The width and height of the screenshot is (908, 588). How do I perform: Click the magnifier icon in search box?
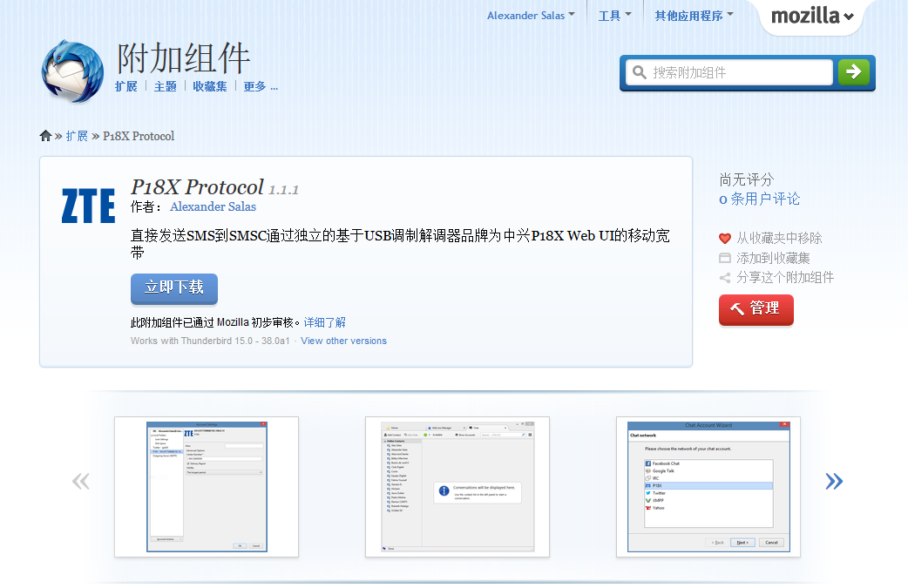(640, 72)
